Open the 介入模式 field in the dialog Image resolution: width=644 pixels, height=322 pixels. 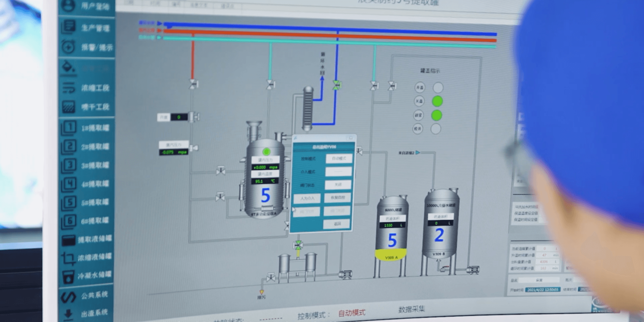click(x=338, y=172)
